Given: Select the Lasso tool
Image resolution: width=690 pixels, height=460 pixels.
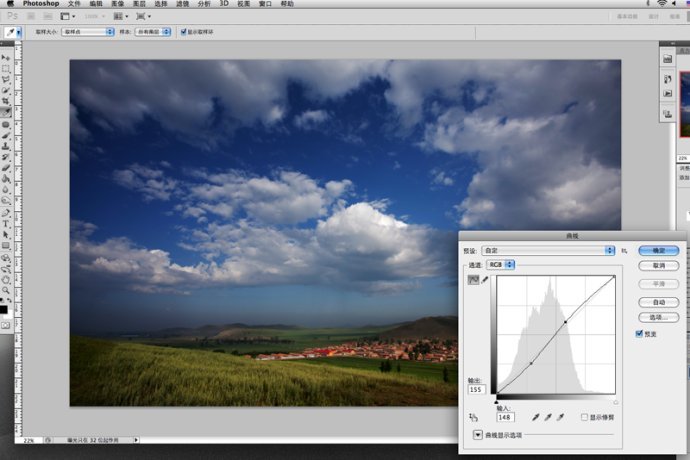Looking at the screenshot, I should 6,79.
